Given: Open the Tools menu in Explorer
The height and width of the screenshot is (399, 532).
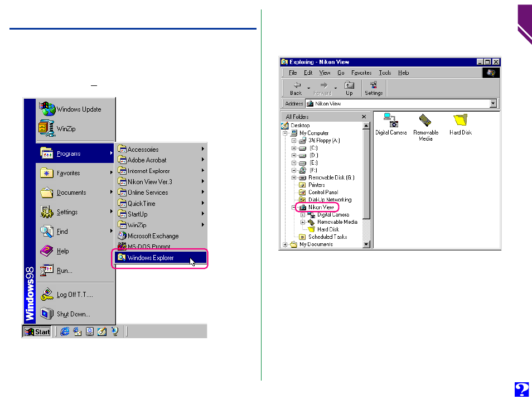Looking at the screenshot, I should pos(385,73).
